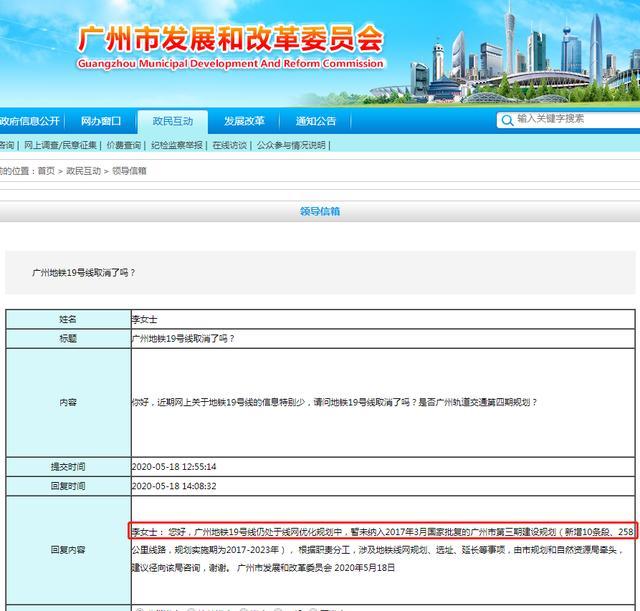
Task: Open the 政府信息公开 nav tab
Action: 30,121
